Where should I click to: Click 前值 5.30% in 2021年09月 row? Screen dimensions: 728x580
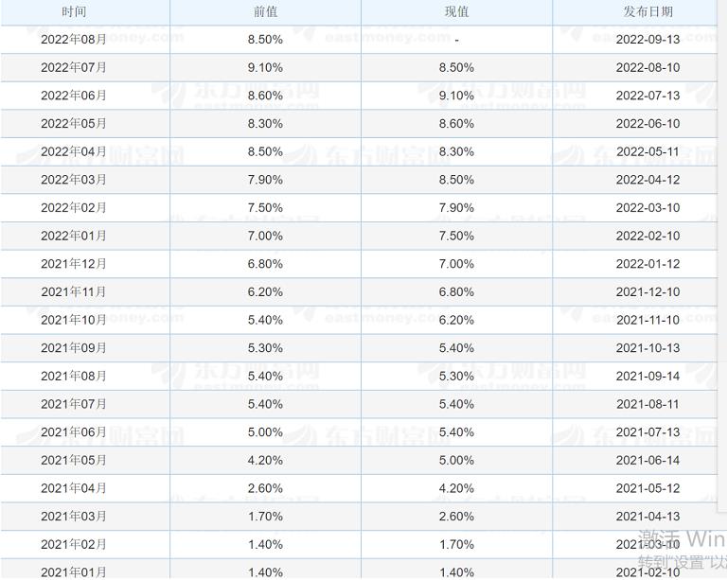(x=265, y=348)
